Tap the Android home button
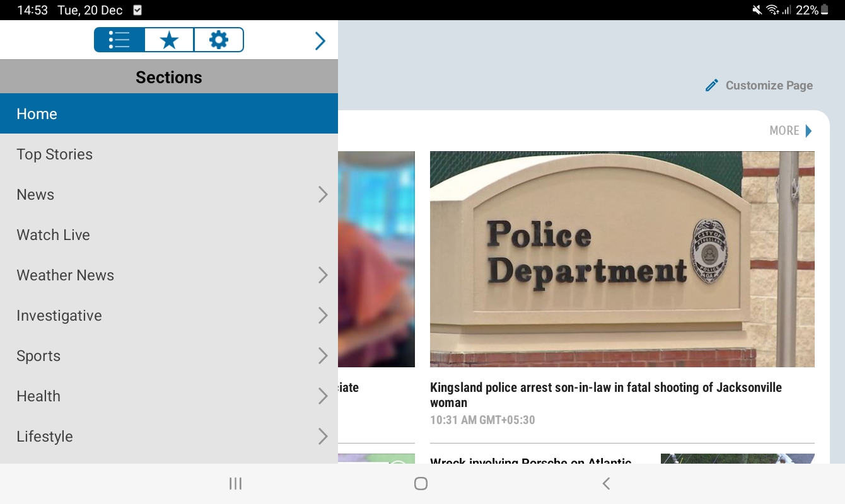Viewport: 845px width, 504px height. point(421,483)
